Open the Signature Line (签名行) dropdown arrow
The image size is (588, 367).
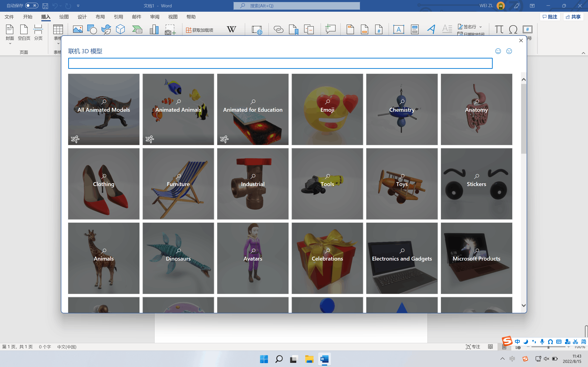point(481,27)
